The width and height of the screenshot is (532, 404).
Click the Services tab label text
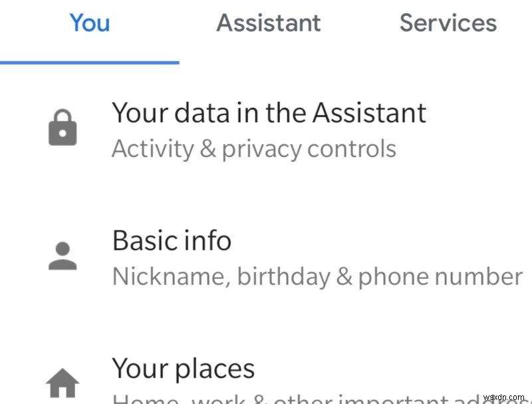coord(448,23)
